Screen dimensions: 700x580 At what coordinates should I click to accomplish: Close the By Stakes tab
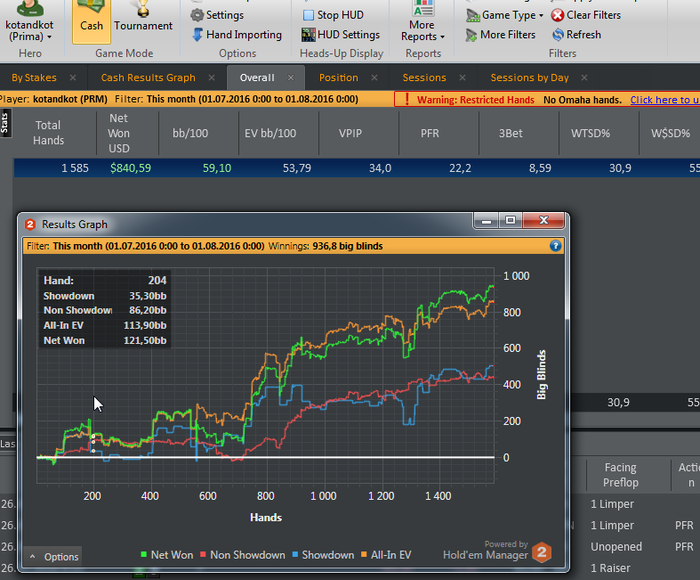pos(73,78)
